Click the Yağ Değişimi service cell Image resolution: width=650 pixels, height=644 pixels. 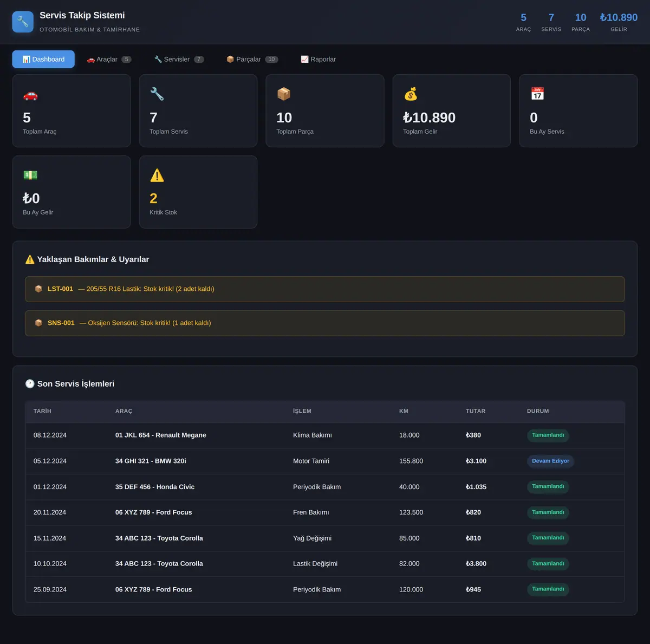coord(313,538)
